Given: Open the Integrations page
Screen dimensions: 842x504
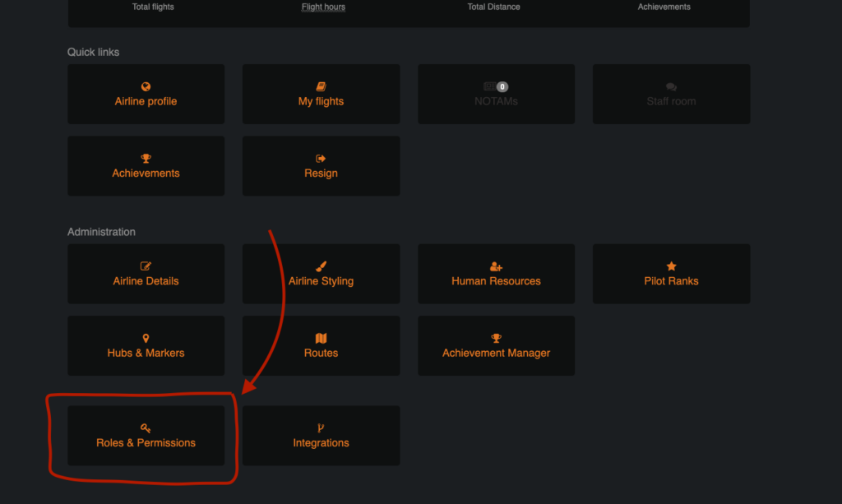Looking at the screenshot, I should (x=322, y=435).
